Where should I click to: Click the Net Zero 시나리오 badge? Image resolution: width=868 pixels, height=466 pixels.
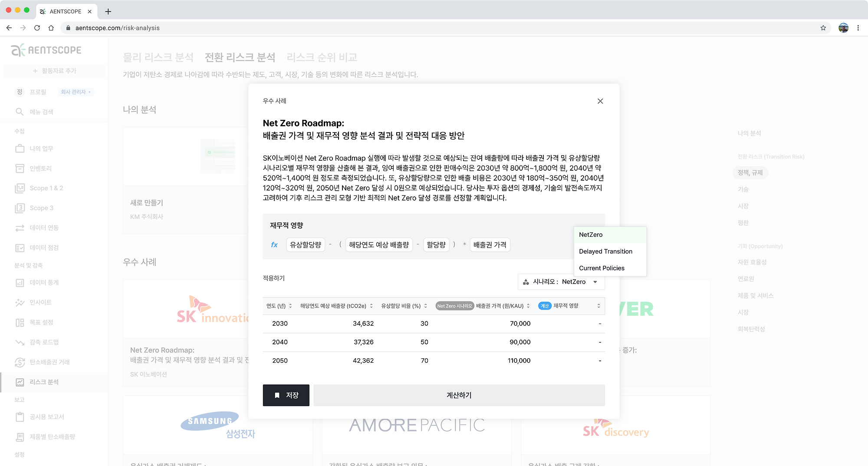[x=454, y=306]
